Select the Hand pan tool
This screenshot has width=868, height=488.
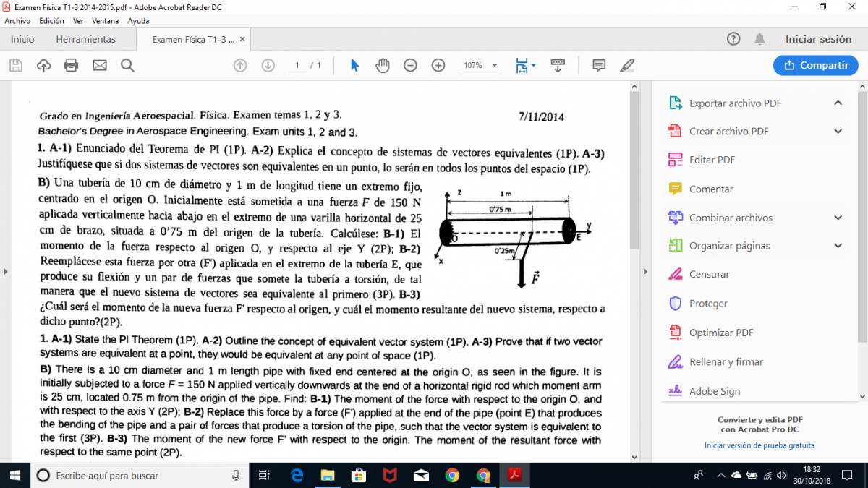[x=383, y=66]
